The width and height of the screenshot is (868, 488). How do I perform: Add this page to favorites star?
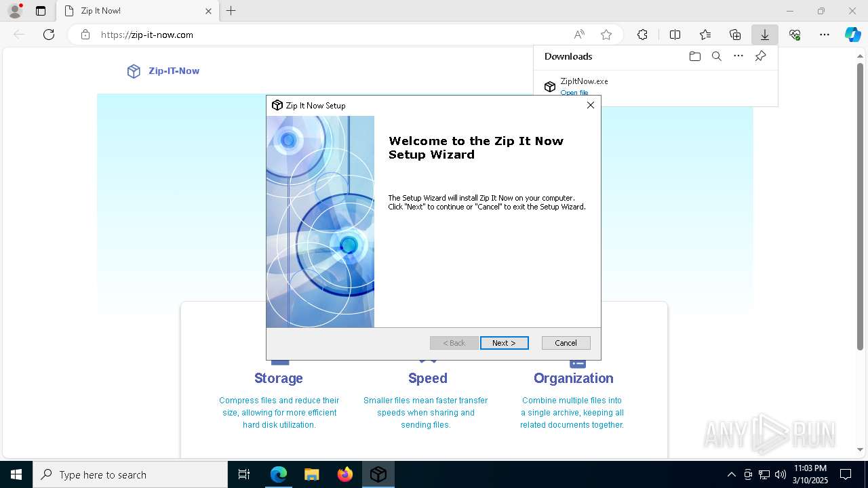pos(606,35)
